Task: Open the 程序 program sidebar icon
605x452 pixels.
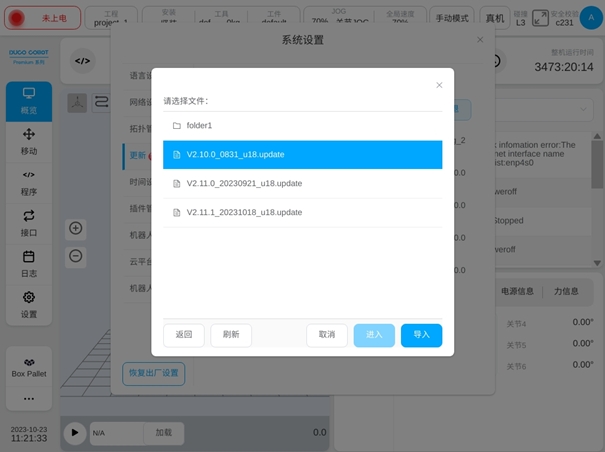Action: coord(29,182)
